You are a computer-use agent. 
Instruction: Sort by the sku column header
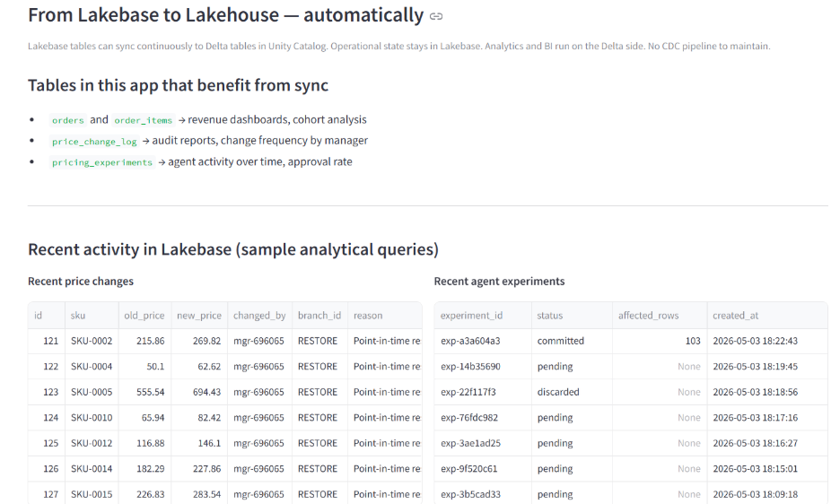click(92, 316)
